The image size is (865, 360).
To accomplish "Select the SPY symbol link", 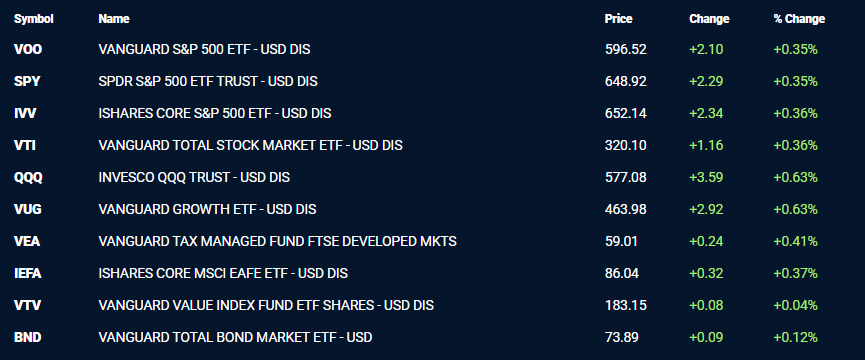I will [x=27, y=82].
